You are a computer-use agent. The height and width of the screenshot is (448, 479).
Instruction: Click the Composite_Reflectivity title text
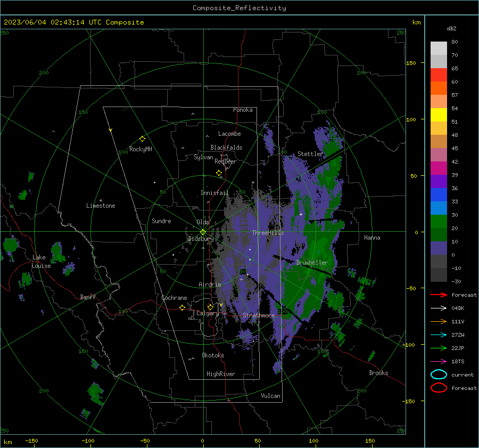click(x=240, y=8)
